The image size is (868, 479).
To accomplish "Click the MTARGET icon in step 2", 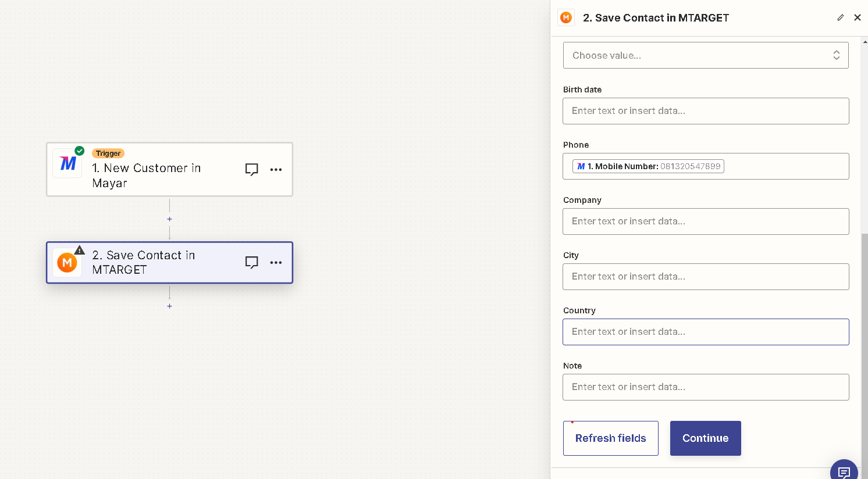I will (x=67, y=263).
